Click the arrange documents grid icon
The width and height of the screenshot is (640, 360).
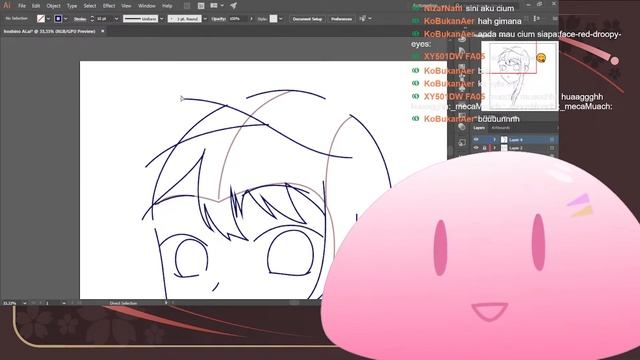pyautogui.click(x=201, y=6)
